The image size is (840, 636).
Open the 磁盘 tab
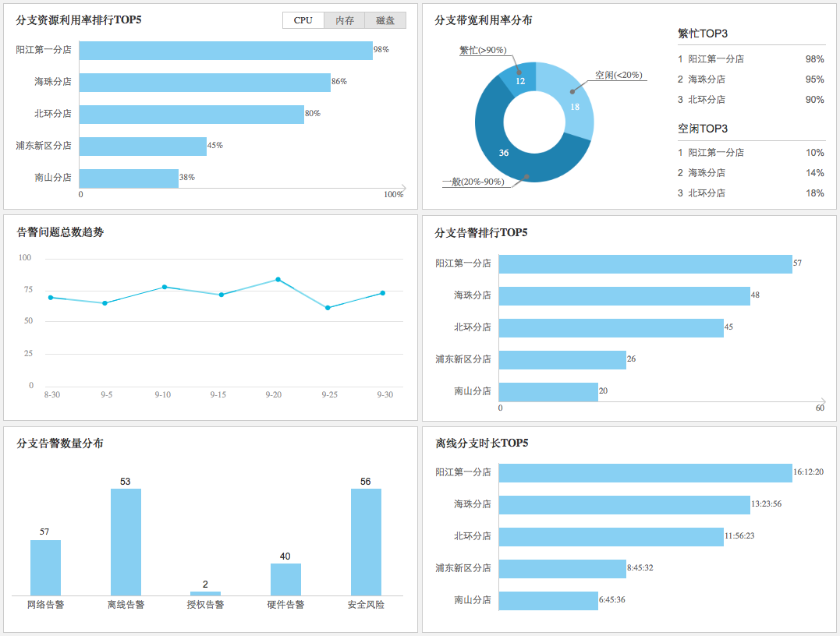(x=385, y=20)
